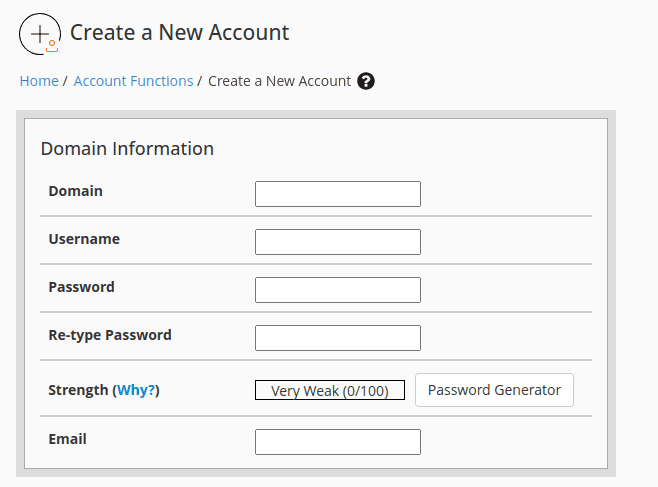Focus the Re-type Password field
This screenshot has width=658, height=487.
tap(337, 338)
